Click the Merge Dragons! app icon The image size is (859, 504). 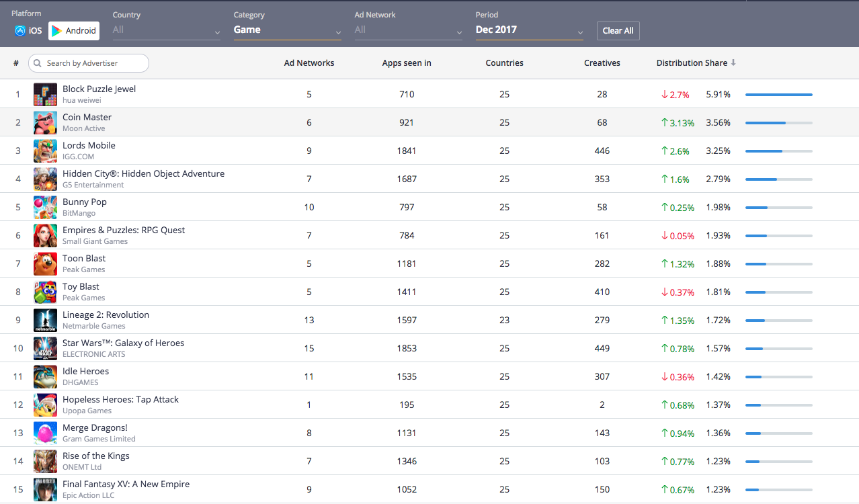coord(46,433)
